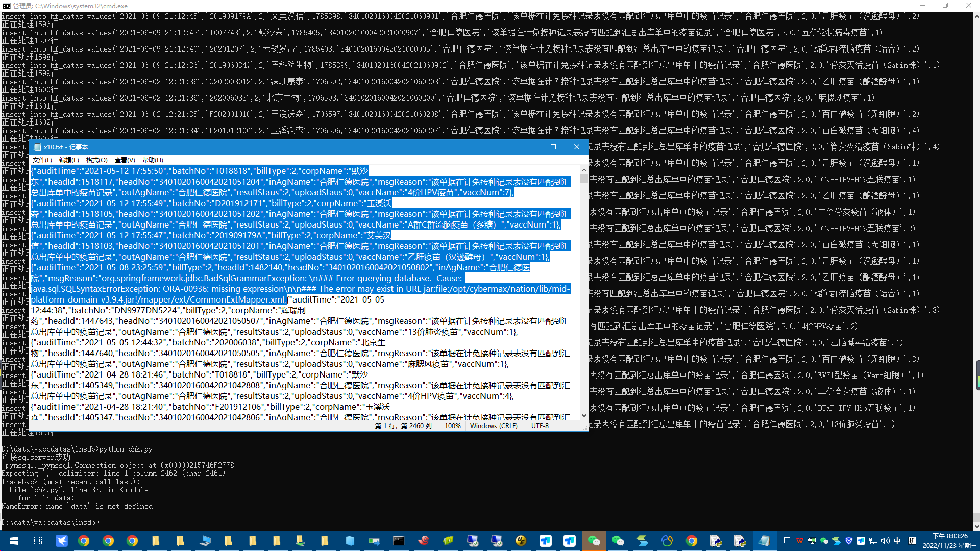Viewport: 980px width, 551px height.
Task: Open the 格式(O) menu in Notepad
Action: 97,160
